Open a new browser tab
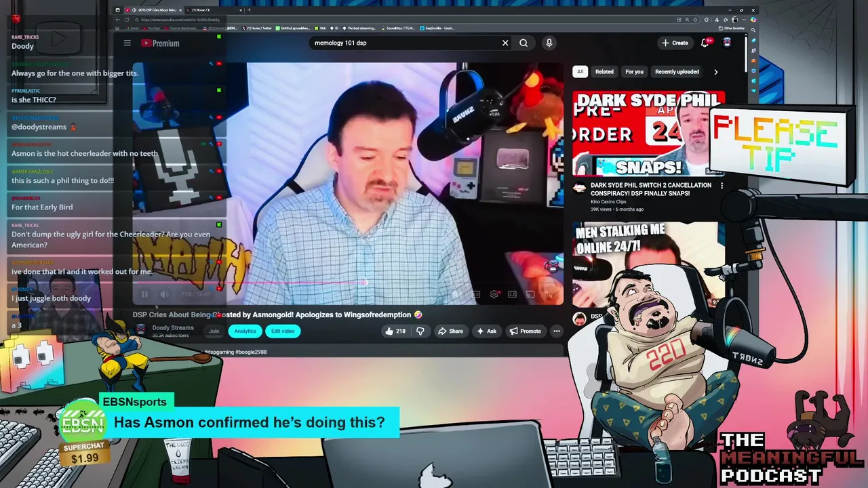This screenshot has width=868, height=488. (249, 10)
